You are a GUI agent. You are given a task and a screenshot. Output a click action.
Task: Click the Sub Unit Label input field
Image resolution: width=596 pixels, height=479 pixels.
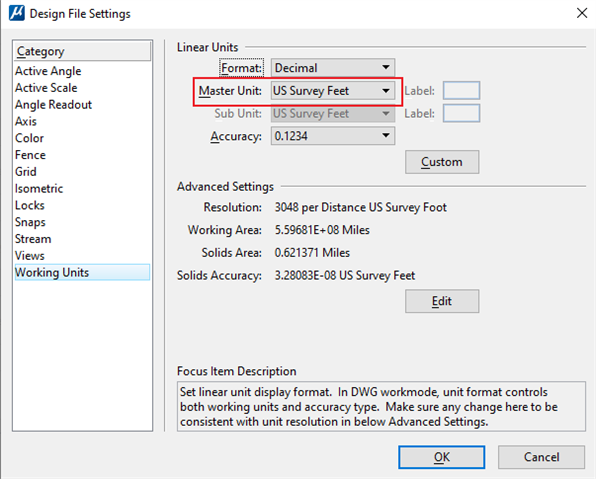461,113
